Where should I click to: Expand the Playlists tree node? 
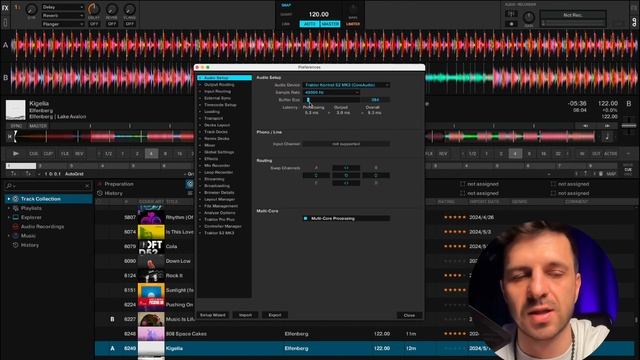pos(9,208)
